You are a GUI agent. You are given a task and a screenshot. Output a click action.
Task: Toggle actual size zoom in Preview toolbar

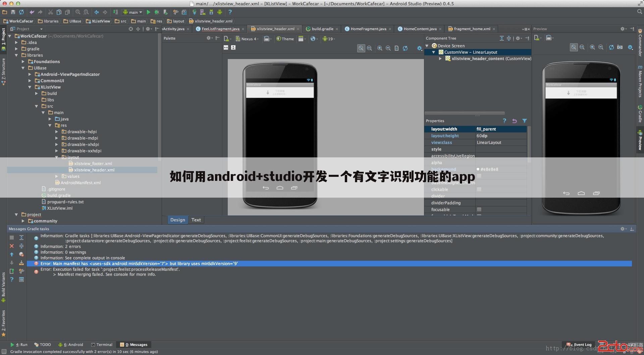[582, 47]
